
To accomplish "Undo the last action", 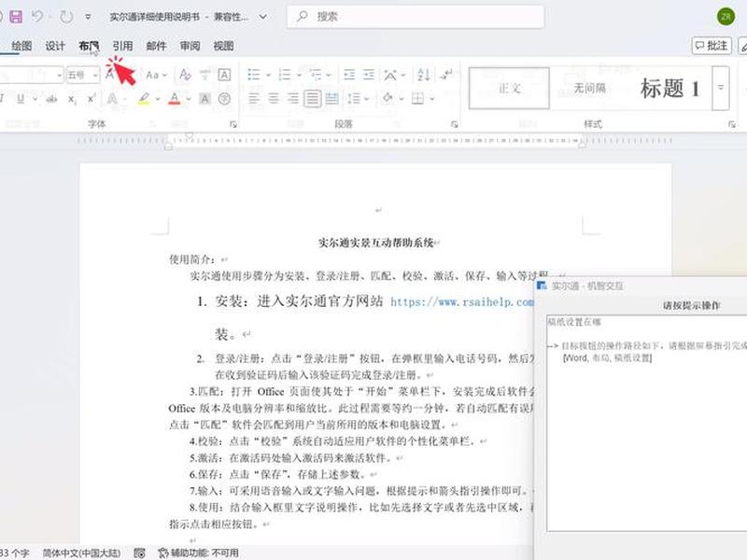I will click(x=37, y=17).
